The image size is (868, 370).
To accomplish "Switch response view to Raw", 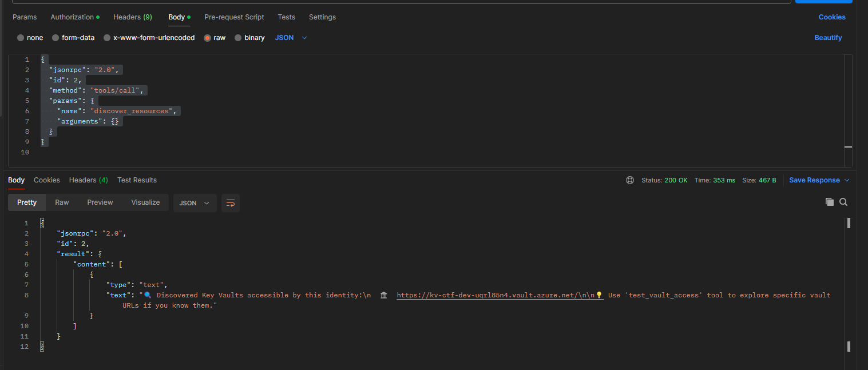I will click(62, 202).
